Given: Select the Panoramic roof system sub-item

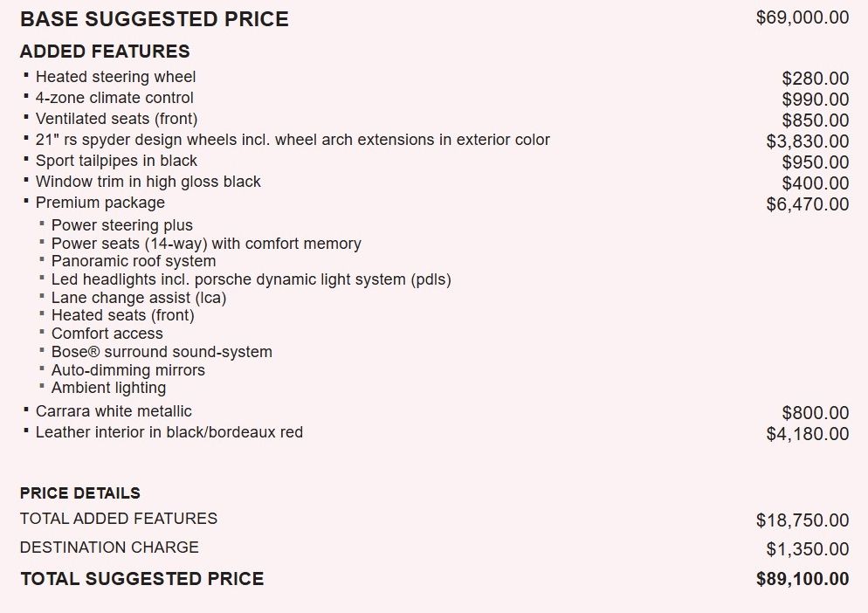Looking at the screenshot, I should click(x=134, y=261).
